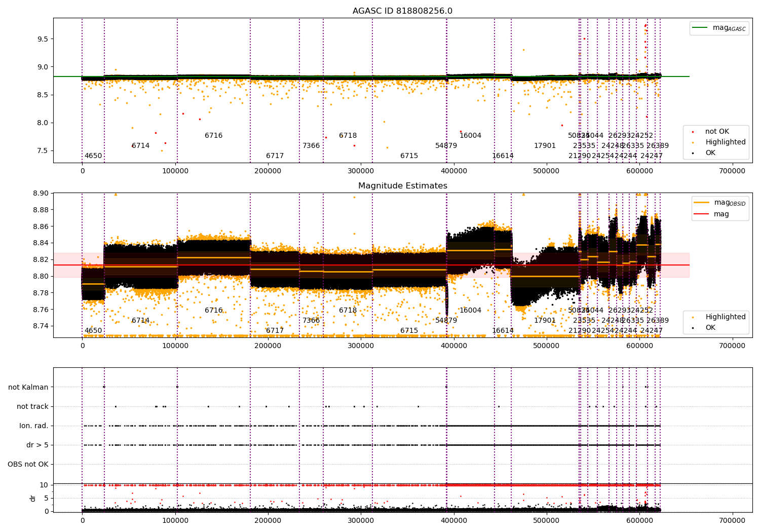Click the 8.82 y-axis tick label
The width and height of the screenshot is (760, 532).
point(41,259)
